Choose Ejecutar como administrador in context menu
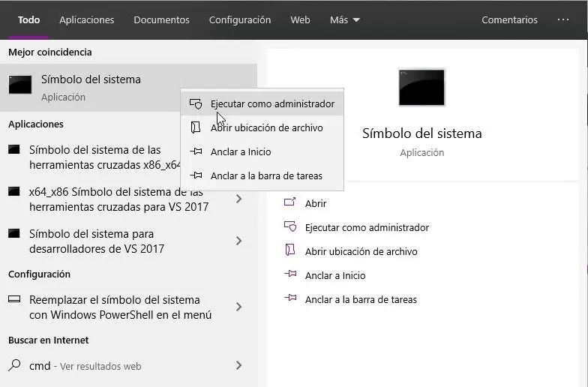 click(x=262, y=103)
